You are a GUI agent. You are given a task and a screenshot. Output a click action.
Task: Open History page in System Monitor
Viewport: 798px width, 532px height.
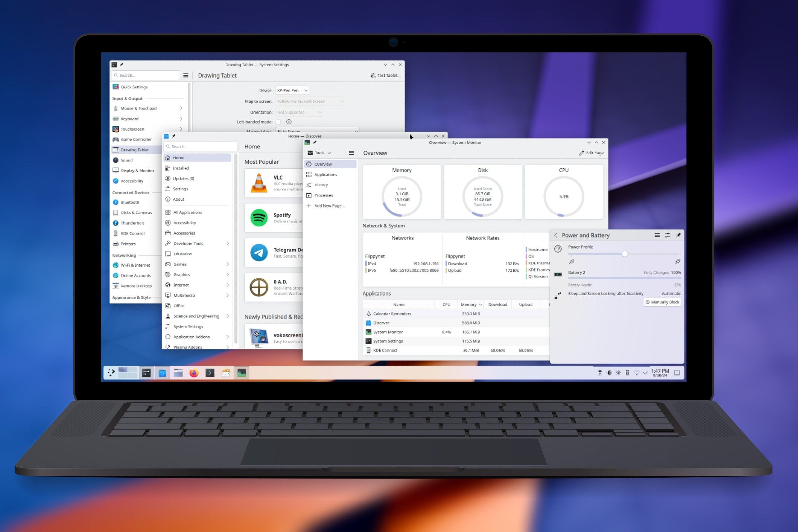pyautogui.click(x=331, y=185)
